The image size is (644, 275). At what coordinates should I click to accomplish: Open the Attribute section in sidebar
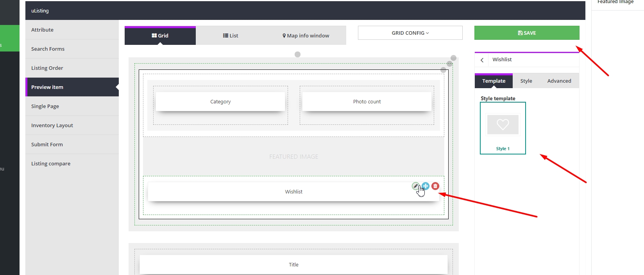point(42,30)
